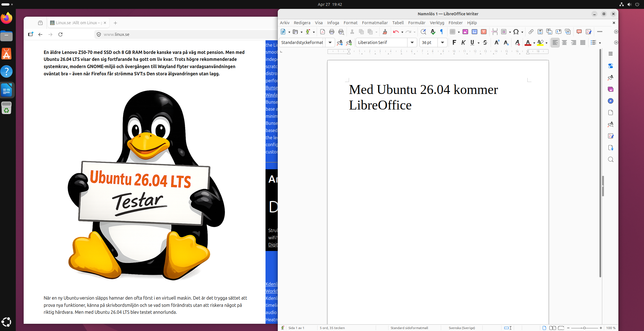Click the Firefox address bar www.linux.se
This screenshot has width=644, height=331.
click(x=117, y=34)
